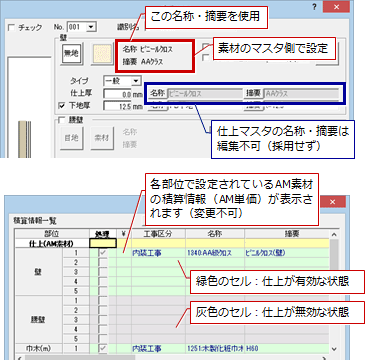
Task: Click the scroll down arrow of the estimate list
Action: click(335, 349)
